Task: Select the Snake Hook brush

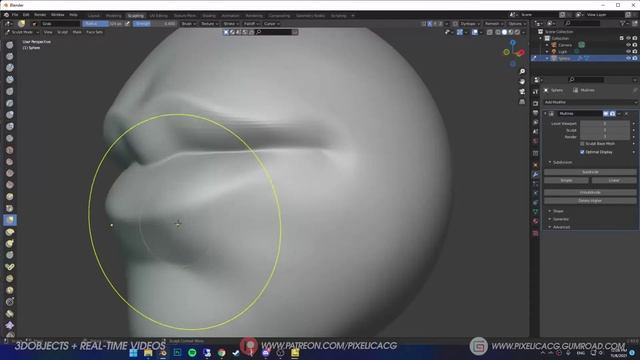Action: [10, 244]
